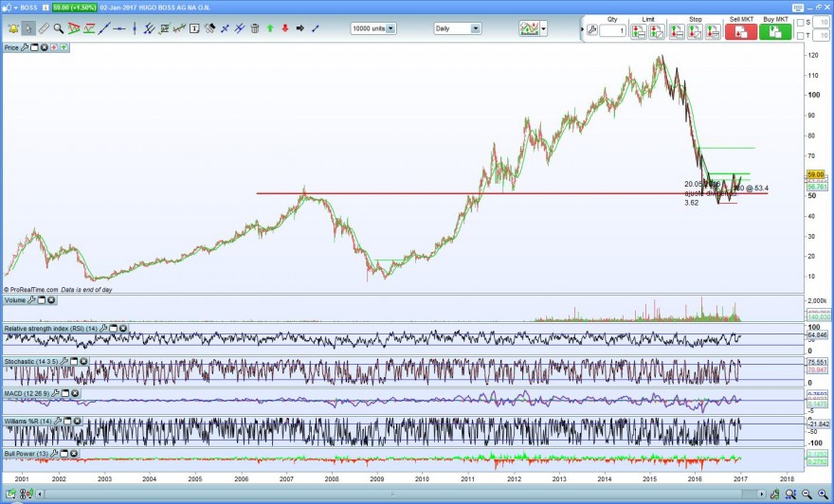
Task: Click the third Stop order icon
Action: pyautogui.click(x=713, y=31)
